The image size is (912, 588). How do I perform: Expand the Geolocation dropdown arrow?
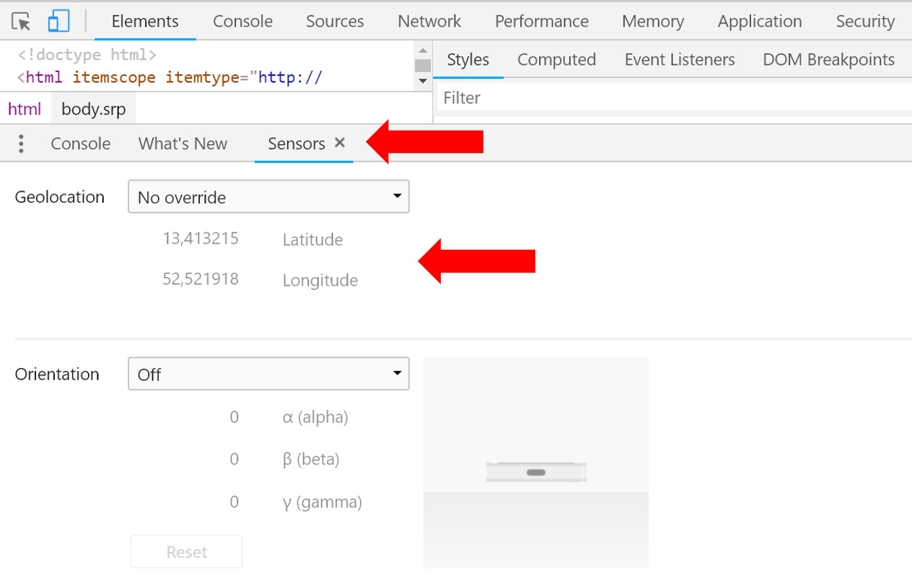pyautogui.click(x=397, y=196)
